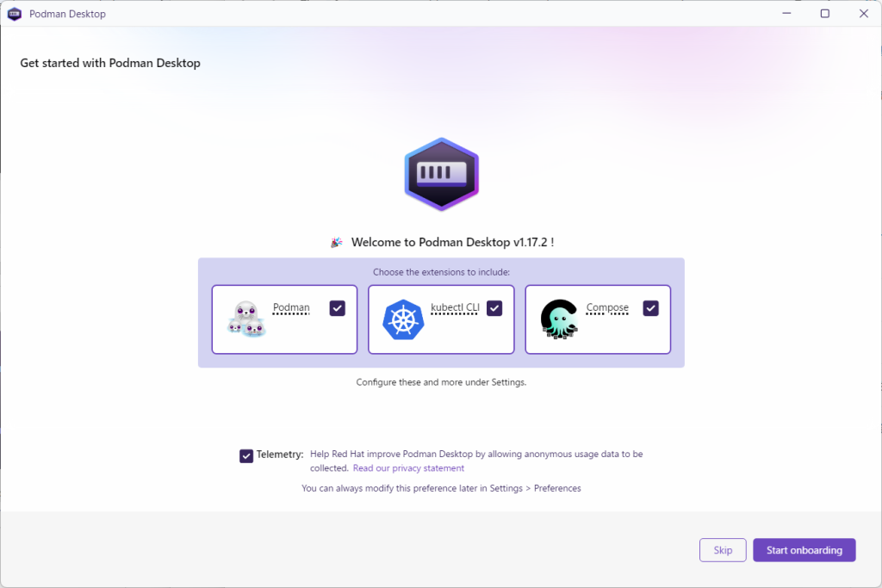Uncheck the Podman extension checkbox

point(338,308)
